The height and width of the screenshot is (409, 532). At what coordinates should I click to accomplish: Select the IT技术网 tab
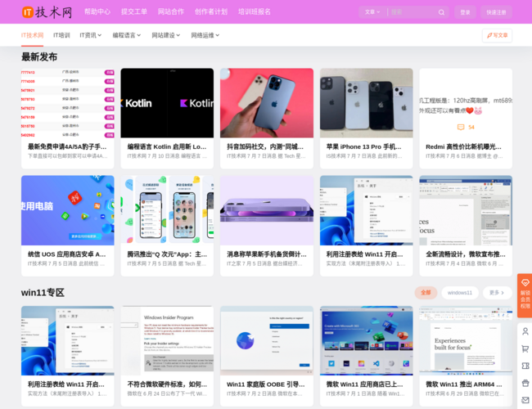coord(32,35)
